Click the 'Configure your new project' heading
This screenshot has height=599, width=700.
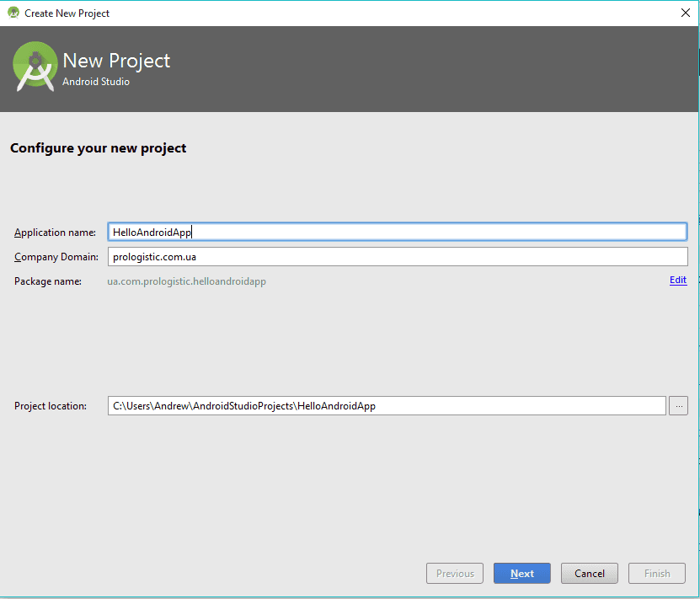[x=99, y=148]
